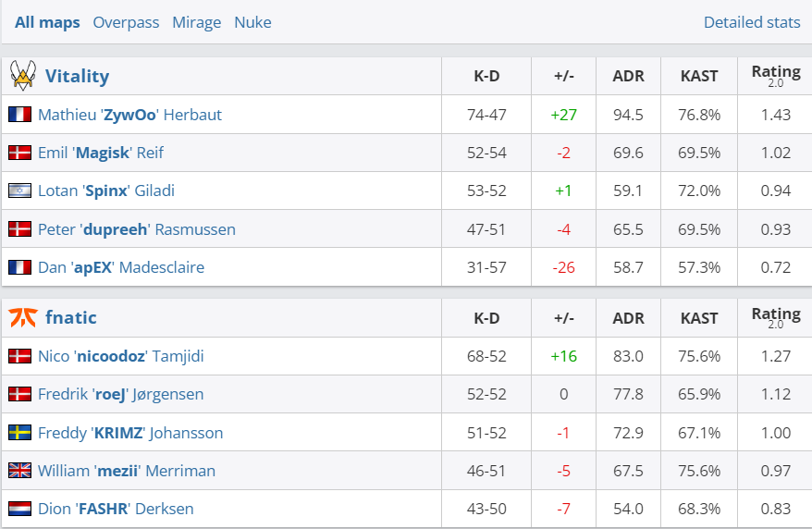The image size is (812, 529).
Task: Switch to the Nuke map tab
Action: tap(252, 22)
